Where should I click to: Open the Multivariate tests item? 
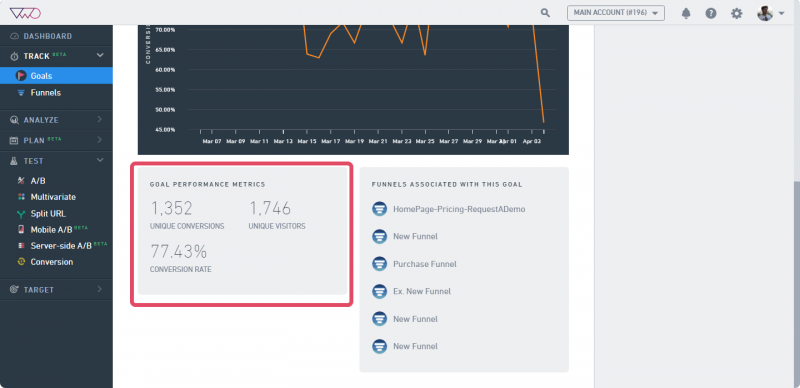click(x=53, y=197)
